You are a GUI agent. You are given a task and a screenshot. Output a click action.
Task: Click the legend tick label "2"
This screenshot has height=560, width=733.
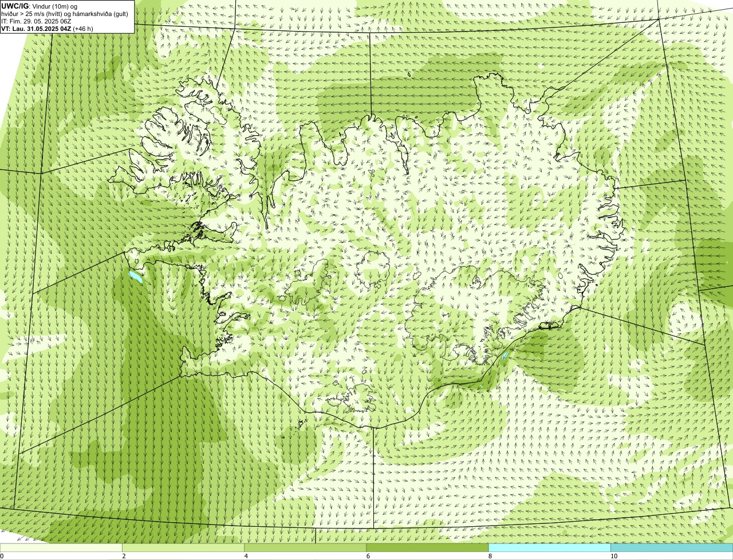[124, 556]
